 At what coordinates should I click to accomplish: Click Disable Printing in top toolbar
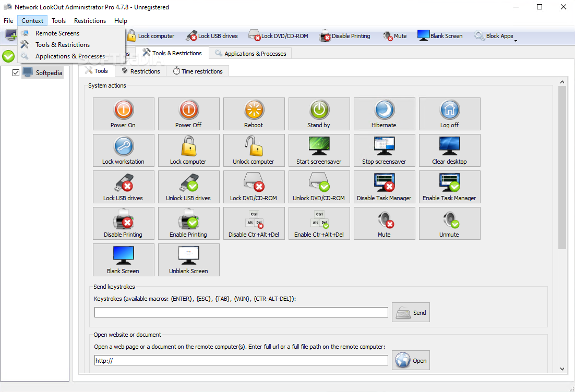pos(345,36)
